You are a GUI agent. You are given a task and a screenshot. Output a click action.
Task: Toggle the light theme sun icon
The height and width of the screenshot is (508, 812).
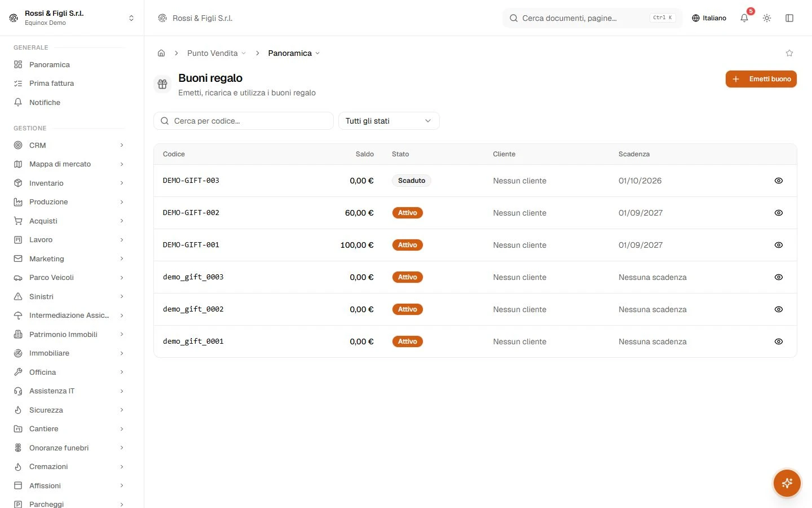(767, 18)
